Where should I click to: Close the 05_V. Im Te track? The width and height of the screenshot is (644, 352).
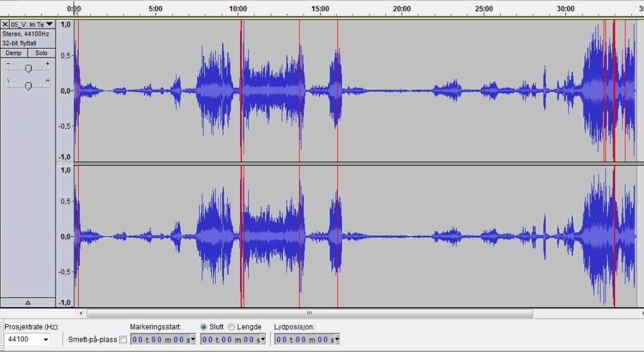point(5,24)
